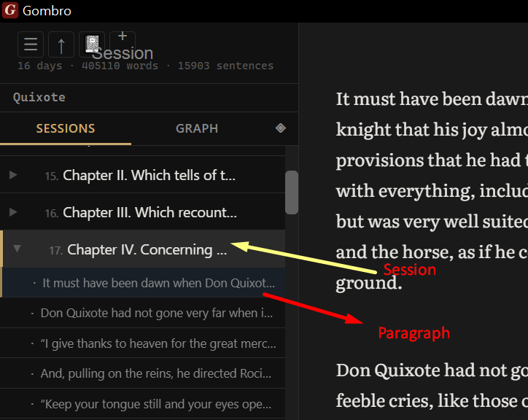
Task: Select session 17 Chapter IV title
Action: tap(147, 249)
